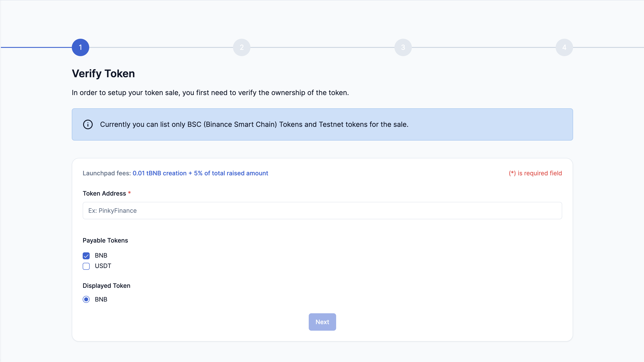Viewport: 644px width, 362px height.
Task: Focus the Token Address input field
Action: 322,211
